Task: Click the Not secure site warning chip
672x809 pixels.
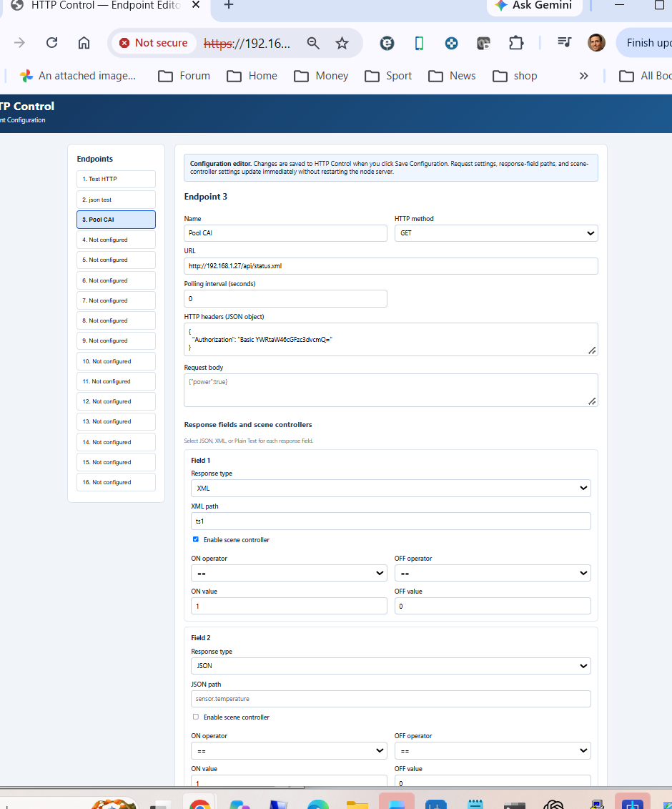Action: (x=154, y=43)
